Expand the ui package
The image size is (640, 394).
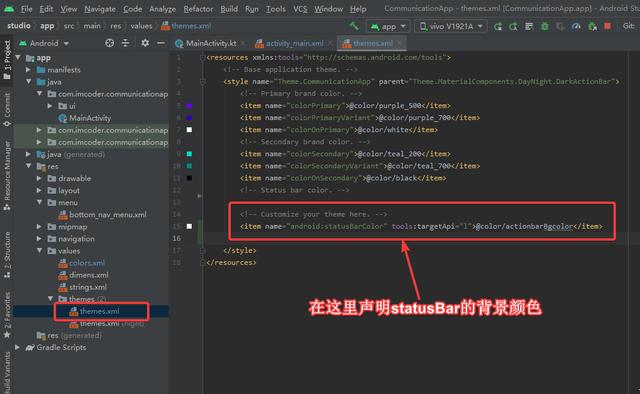[50, 106]
